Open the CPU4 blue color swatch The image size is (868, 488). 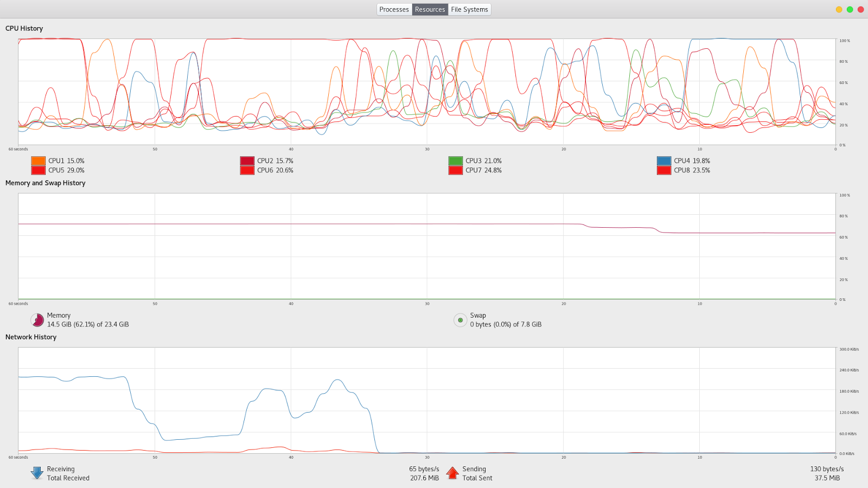tap(664, 160)
